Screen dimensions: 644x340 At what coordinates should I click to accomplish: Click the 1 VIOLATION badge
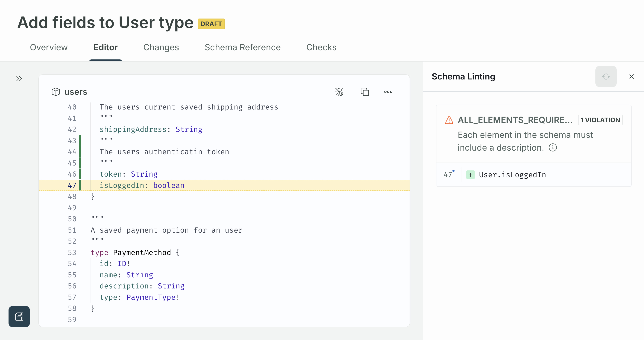[x=600, y=120]
